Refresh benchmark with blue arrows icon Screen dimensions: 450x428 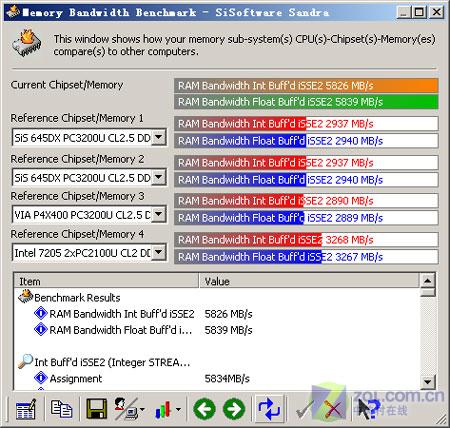[269, 409]
